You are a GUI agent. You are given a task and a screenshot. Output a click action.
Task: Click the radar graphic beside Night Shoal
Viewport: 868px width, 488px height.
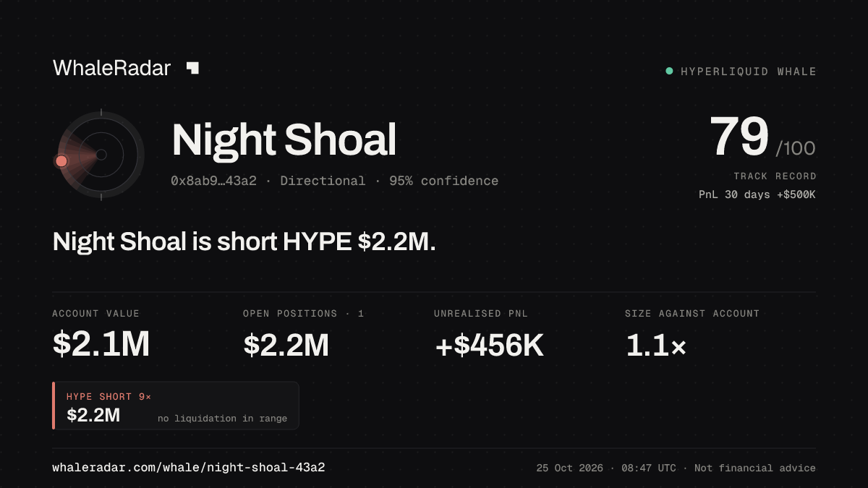(x=101, y=155)
